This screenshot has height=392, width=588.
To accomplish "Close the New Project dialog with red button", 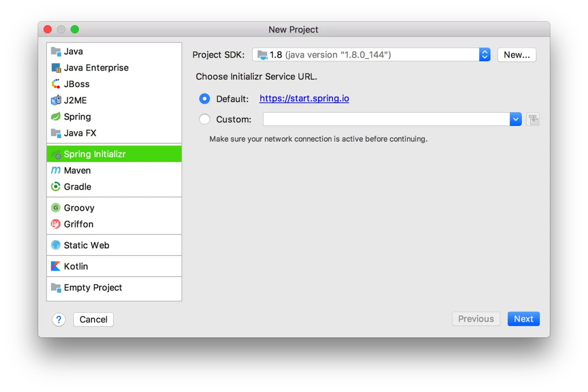I will click(48, 29).
